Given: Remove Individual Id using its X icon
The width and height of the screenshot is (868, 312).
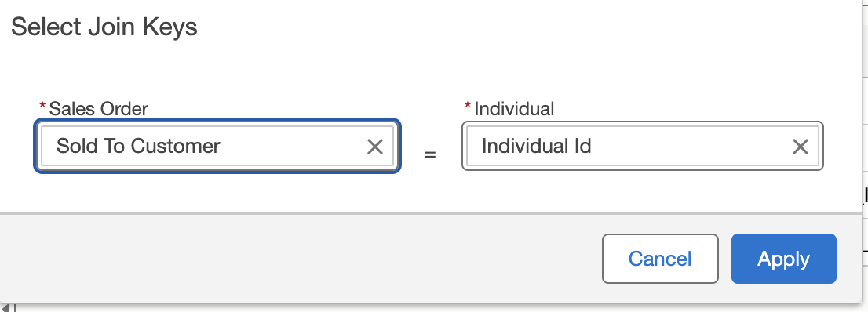Looking at the screenshot, I should 800,147.
